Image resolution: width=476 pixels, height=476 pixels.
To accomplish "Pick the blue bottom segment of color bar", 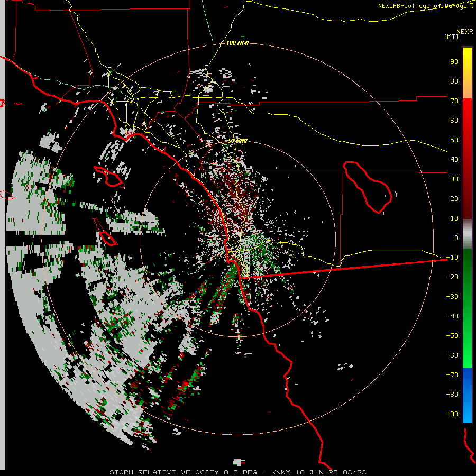I will [x=467, y=396].
